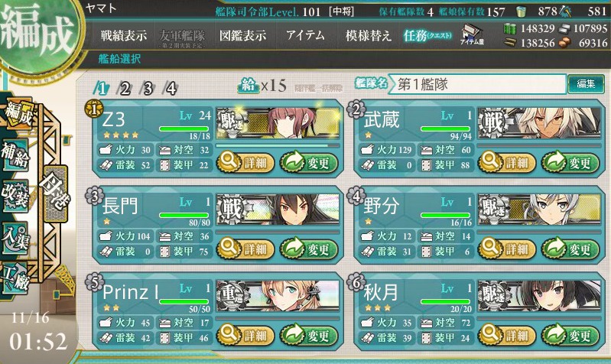Switch to fleet tab 2
This screenshot has width=611, height=364.
(125, 89)
